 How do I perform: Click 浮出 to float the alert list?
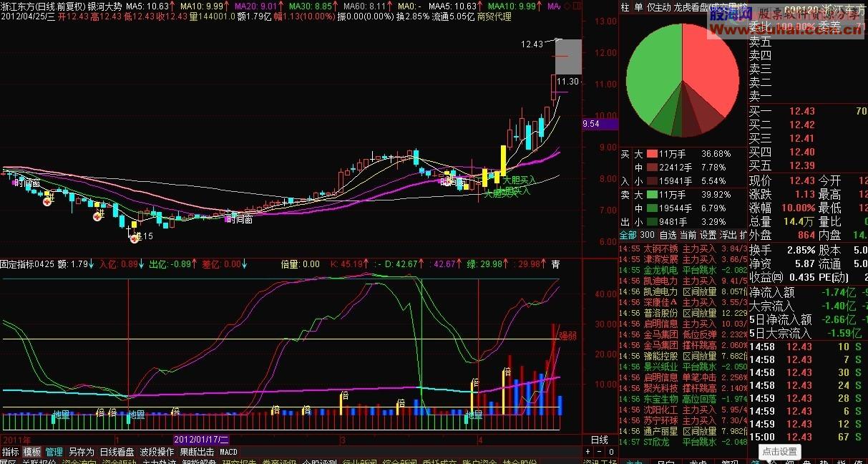(x=728, y=235)
